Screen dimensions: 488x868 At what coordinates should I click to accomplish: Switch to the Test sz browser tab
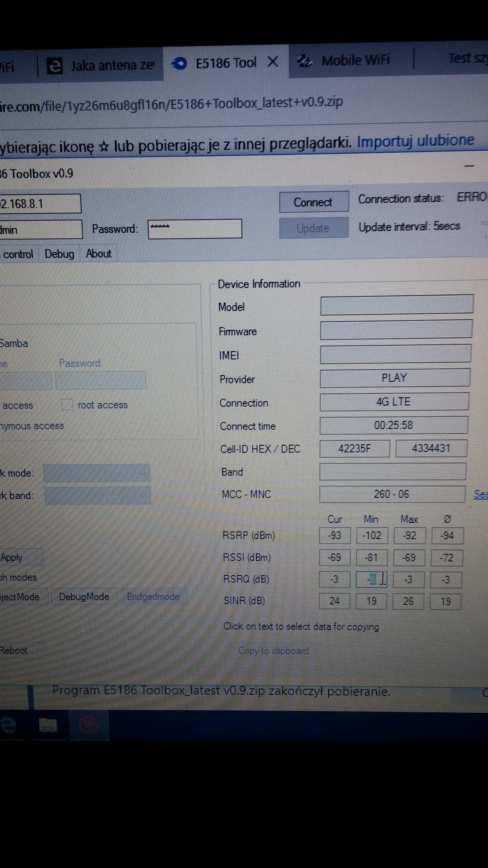[x=467, y=58]
